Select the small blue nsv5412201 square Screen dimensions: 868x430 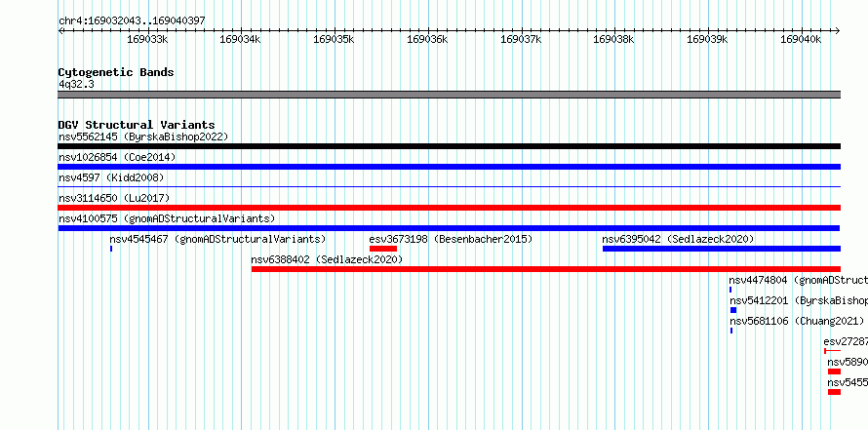click(733, 310)
